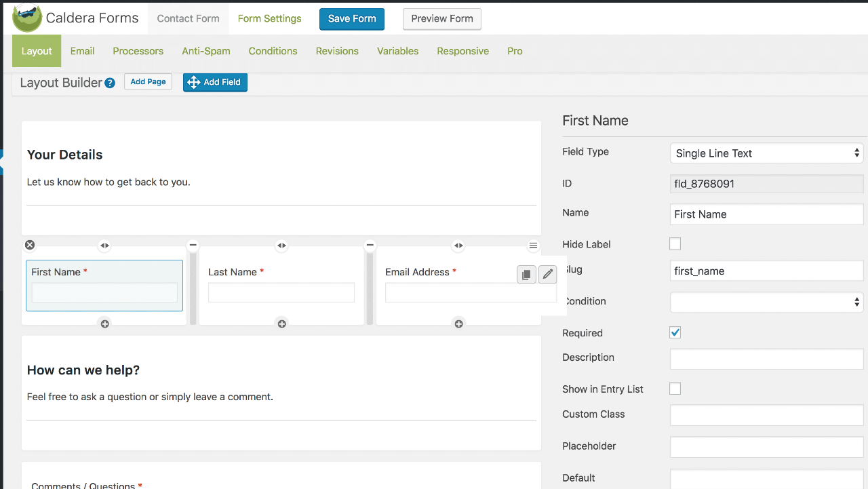Screen dimensions: 868x489
Task: Delete the row using the X circle icon
Action: (30, 245)
